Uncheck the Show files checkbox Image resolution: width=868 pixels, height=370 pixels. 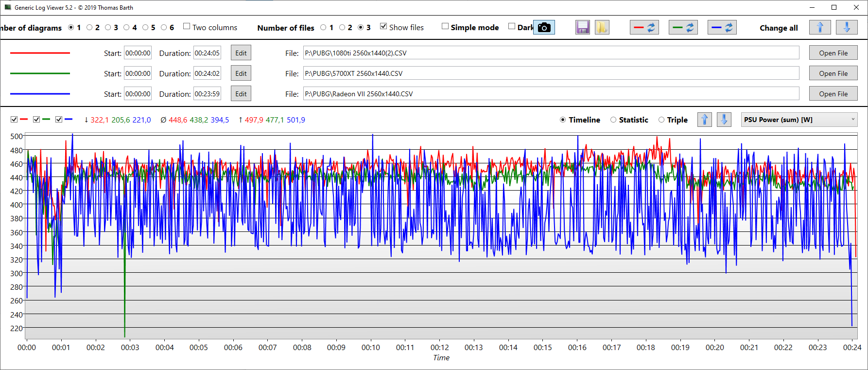383,26
